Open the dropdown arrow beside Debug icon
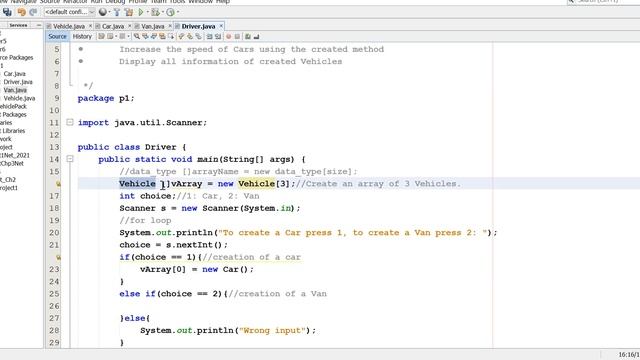Screen dimensions: 640x360 (x=163, y=12)
